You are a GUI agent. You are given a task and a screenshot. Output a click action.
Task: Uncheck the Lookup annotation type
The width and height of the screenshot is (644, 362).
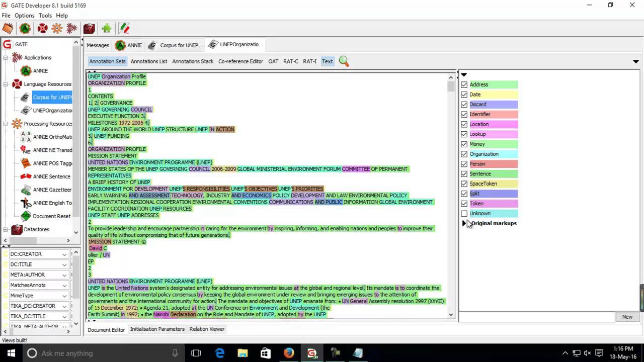click(464, 134)
